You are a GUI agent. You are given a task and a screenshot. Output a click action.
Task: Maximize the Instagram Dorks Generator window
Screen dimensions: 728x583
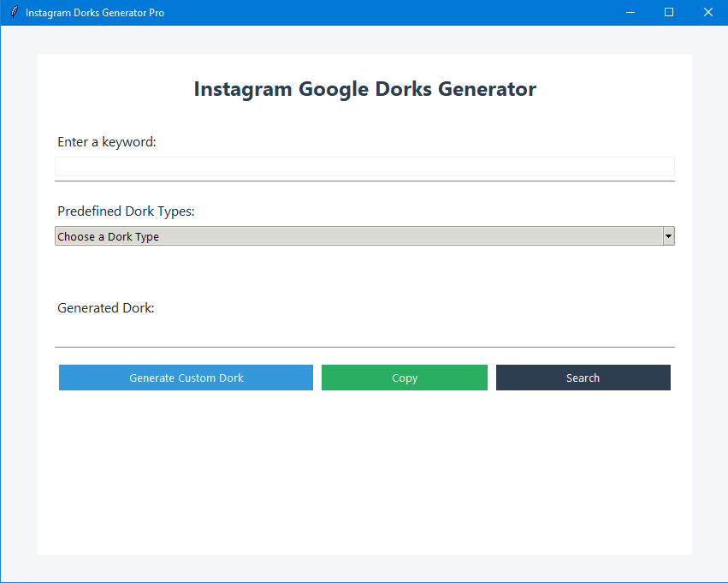669,13
